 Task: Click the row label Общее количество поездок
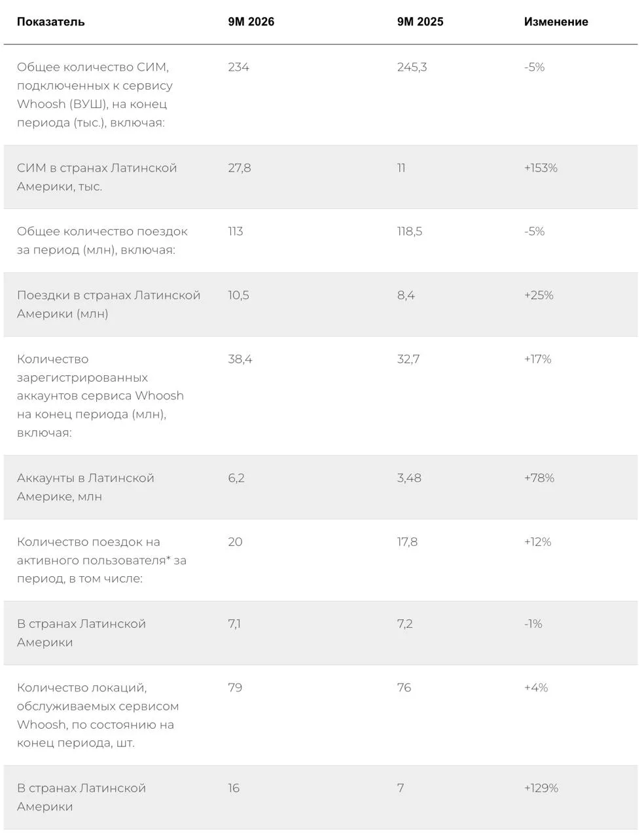[102, 240]
